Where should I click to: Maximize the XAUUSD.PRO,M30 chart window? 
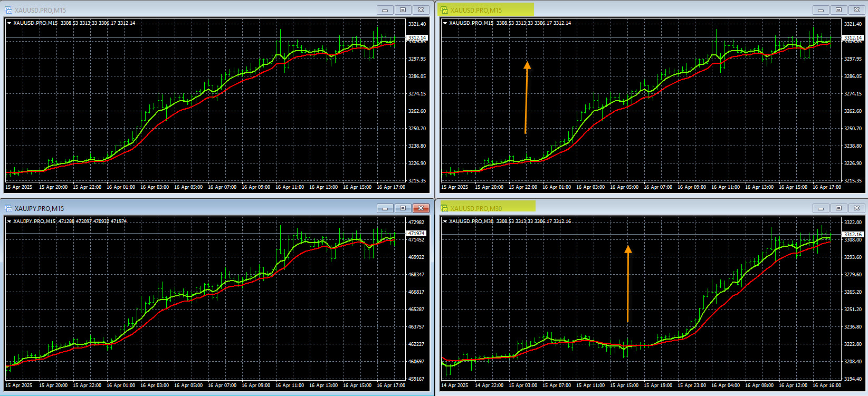(x=838, y=208)
